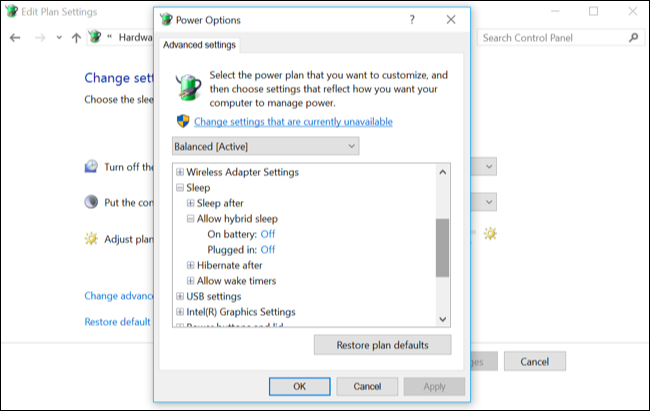Click OK in Power Options dialog

tap(299, 386)
